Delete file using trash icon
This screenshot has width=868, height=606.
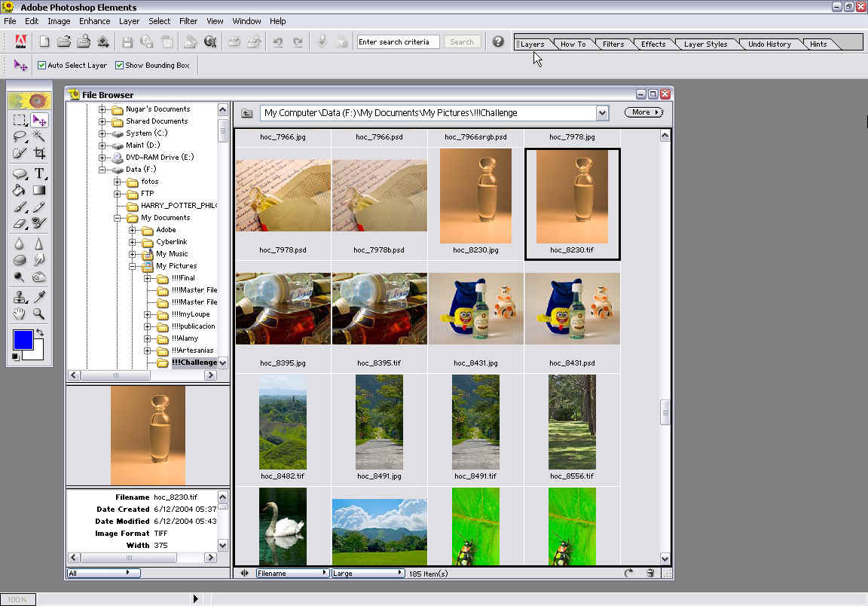coord(650,574)
